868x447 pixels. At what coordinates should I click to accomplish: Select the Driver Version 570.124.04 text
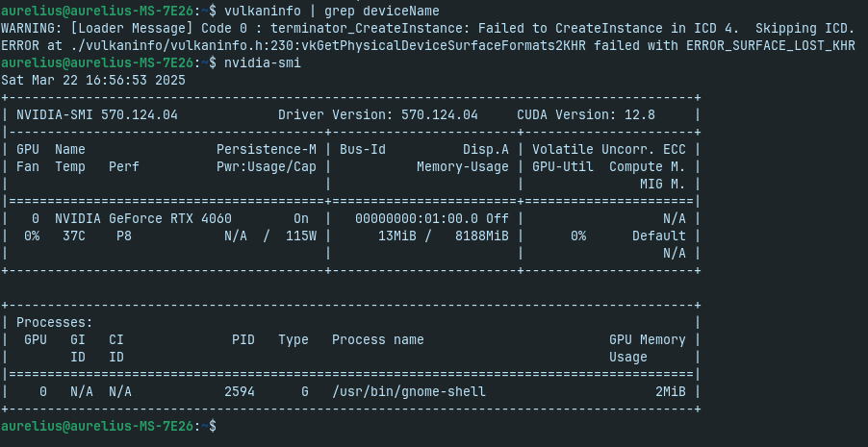point(377,115)
